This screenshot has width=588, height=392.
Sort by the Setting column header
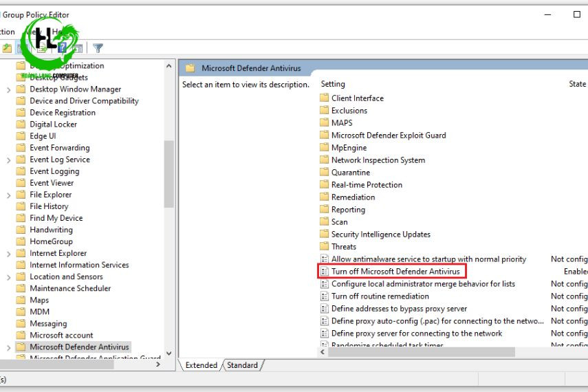click(x=333, y=84)
